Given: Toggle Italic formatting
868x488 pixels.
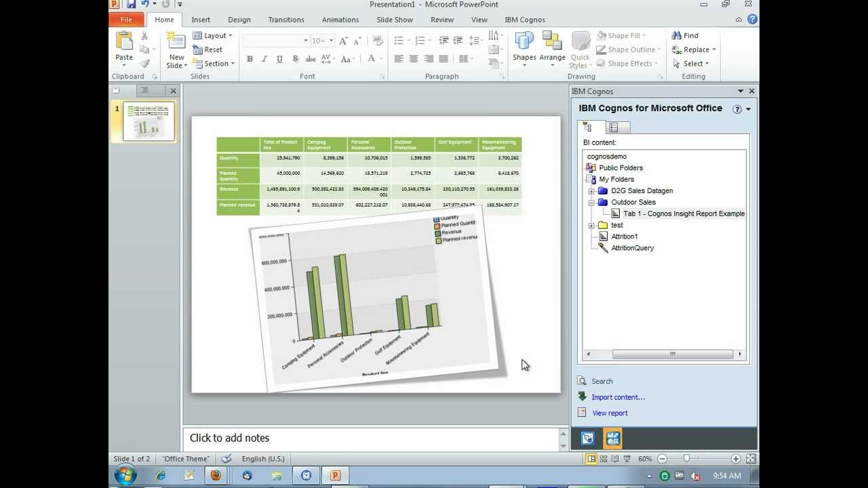Looking at the screenshot, I should tap(264, 60).
